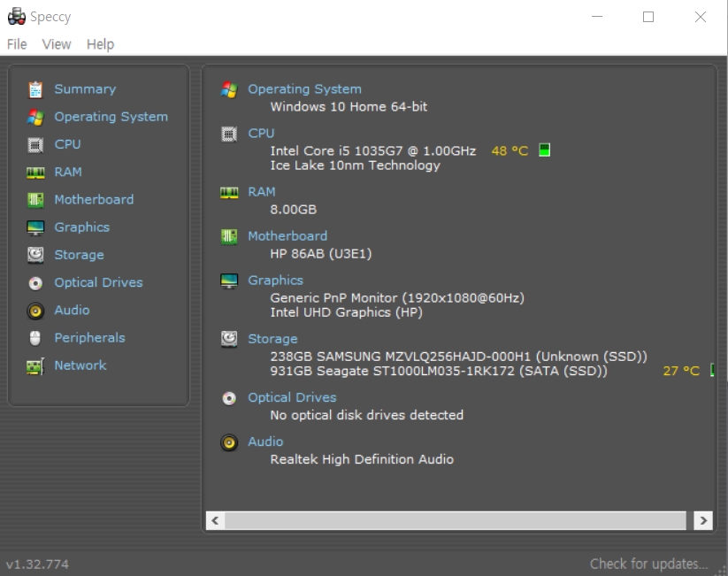
Task: Click the Graphics heading link in summary
Action: click(x=275, y=280)
